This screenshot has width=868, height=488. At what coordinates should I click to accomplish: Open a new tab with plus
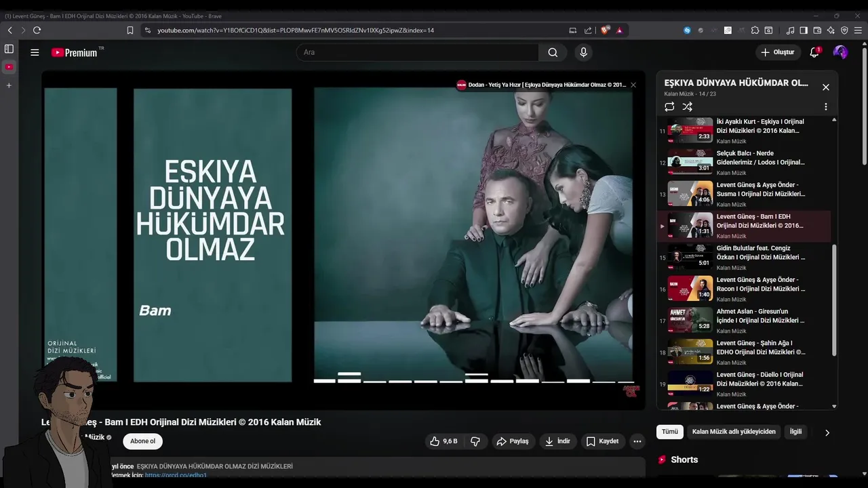pyautogui.click(x=9, y=85)
